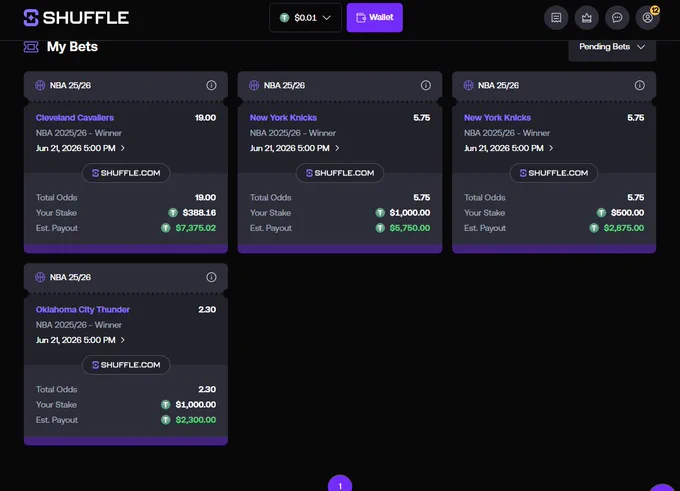Click the $2,875.00 estimated payout value
The height and width of the screenshot is (491, 680).
pyautogui.click(x=624, y=228)
